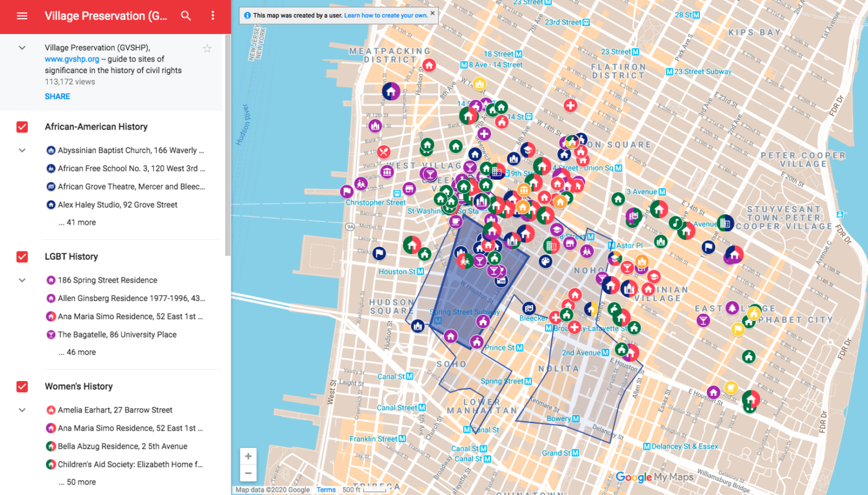This screenshot has width=868, height=495.
Task: Star this map with the star icon
Action: click(x=207, y=48)
